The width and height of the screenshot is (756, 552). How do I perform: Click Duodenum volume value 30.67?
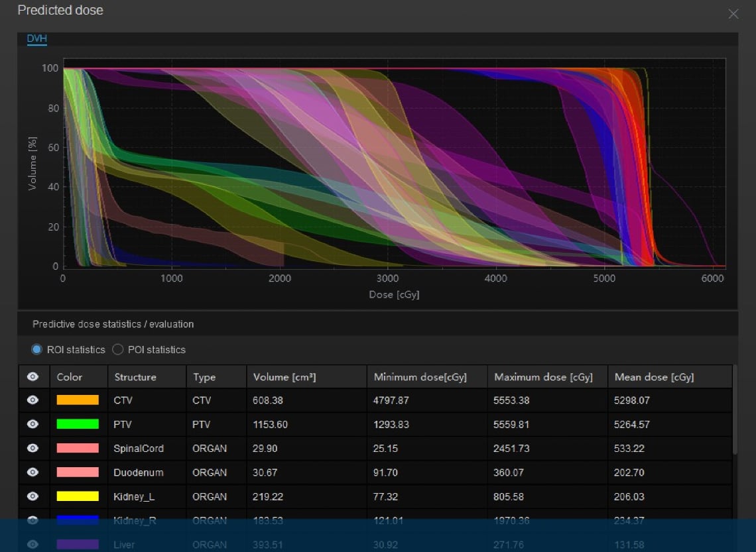(x=265, y=472)
